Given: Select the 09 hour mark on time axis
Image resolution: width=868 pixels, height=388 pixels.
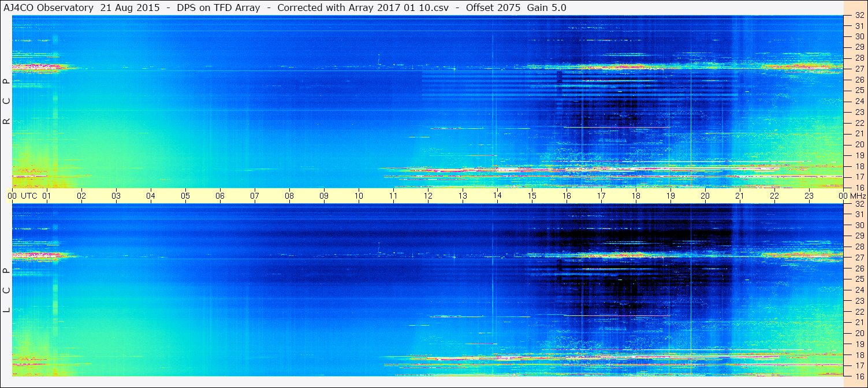Looking at the screenshot, I should click(x=324, y=196).
